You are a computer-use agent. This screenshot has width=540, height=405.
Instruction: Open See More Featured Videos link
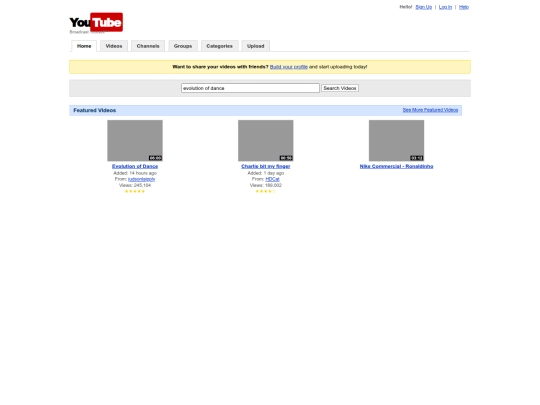(430, 110)
